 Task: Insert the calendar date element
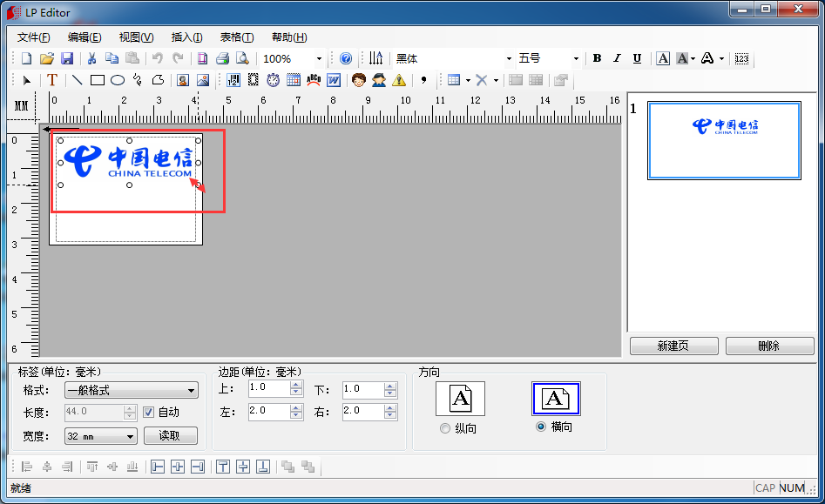coord(294,80)
